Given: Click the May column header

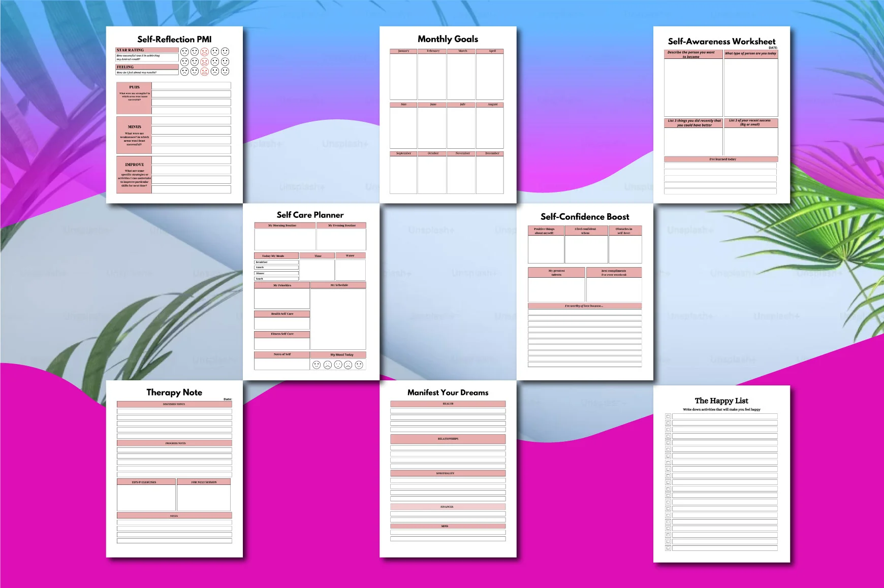Looking at the screenshot, I should click(403, 105).
